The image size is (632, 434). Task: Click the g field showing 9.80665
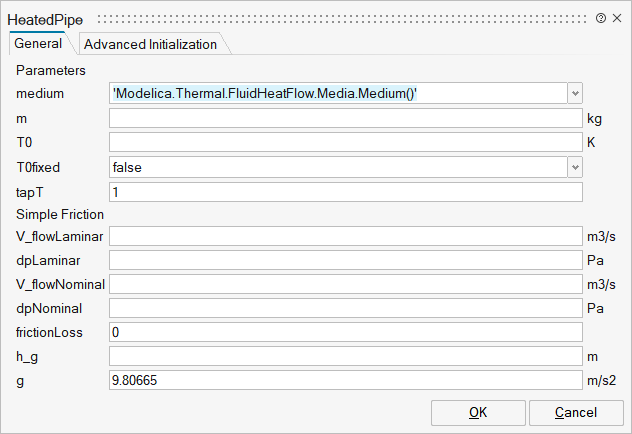[x=346, y=380]
